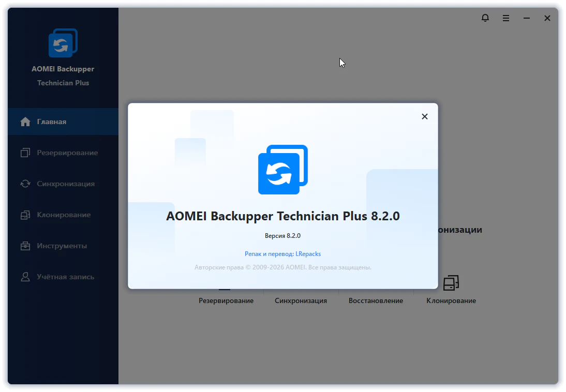
Task: Open notifications via the bell icon
Action: [x=485, y=18]
